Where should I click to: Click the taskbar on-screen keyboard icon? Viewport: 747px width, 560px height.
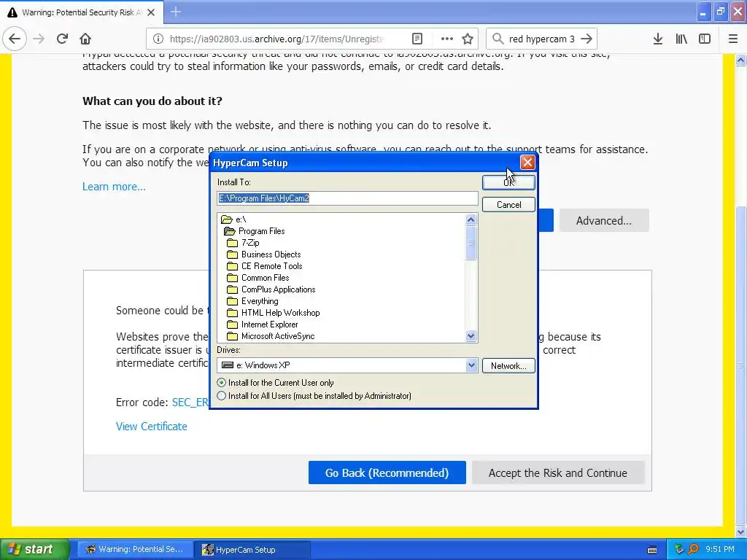652,550
